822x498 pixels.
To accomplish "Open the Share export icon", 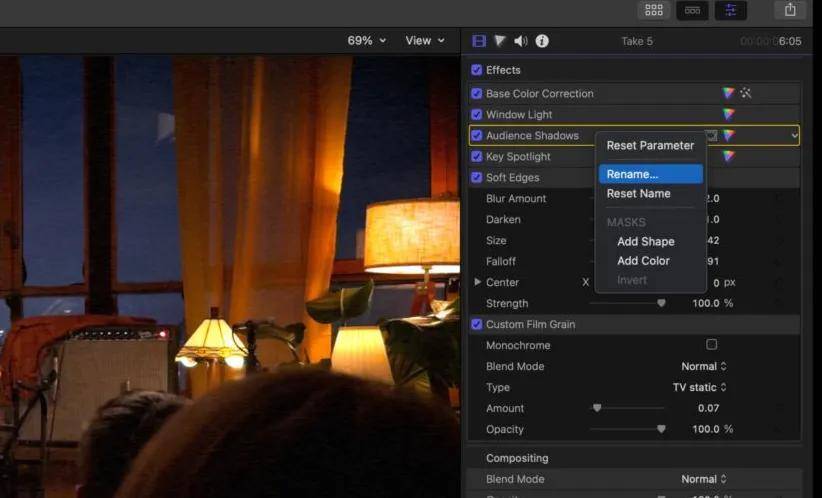I will click(x=790, y=9).
